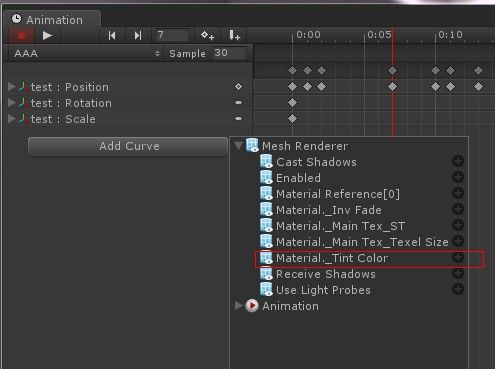Click the Mesh Renderer component icon
The width and height of the screenshot is (495, 369).
click(252, 146)
